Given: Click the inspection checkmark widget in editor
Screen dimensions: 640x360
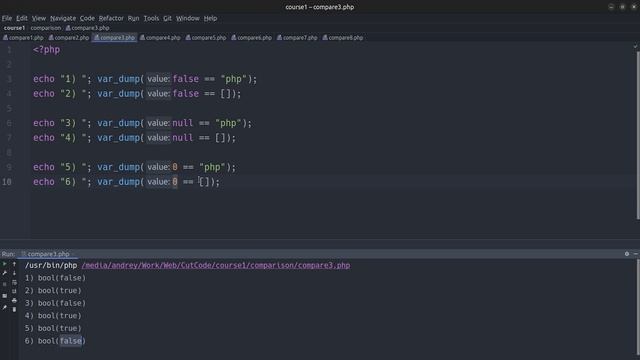Looking at the screenshot, I should (x=635, y=46).
